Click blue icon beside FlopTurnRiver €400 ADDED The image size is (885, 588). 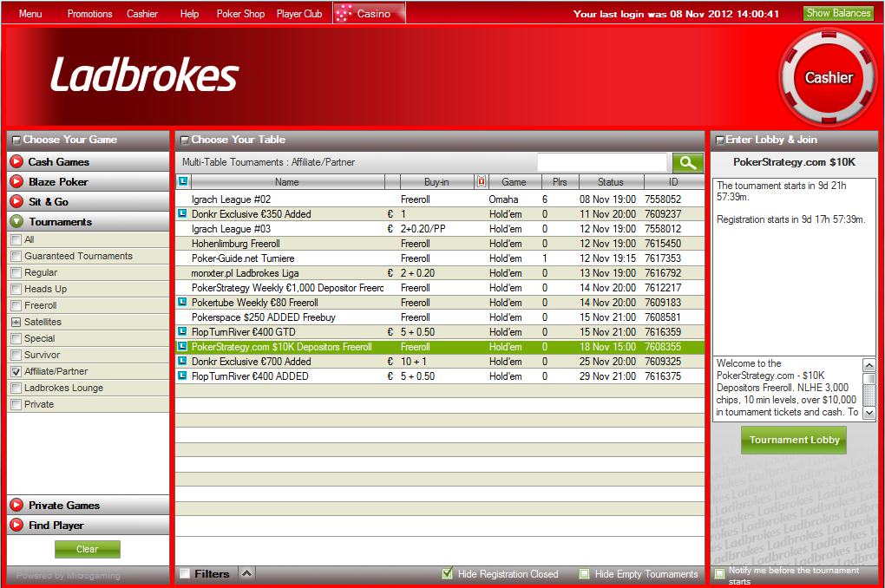click(182, 376)
